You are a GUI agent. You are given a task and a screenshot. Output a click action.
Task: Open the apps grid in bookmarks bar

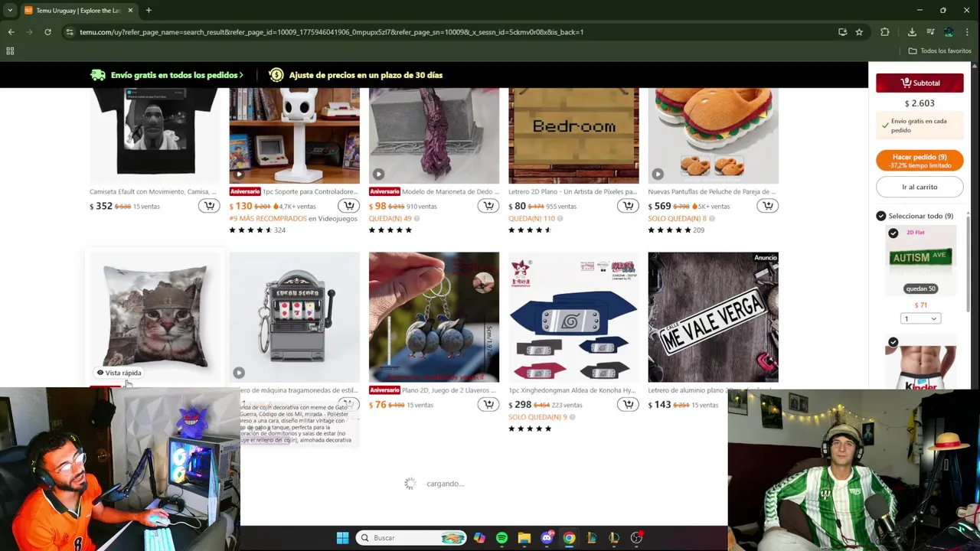10,51
